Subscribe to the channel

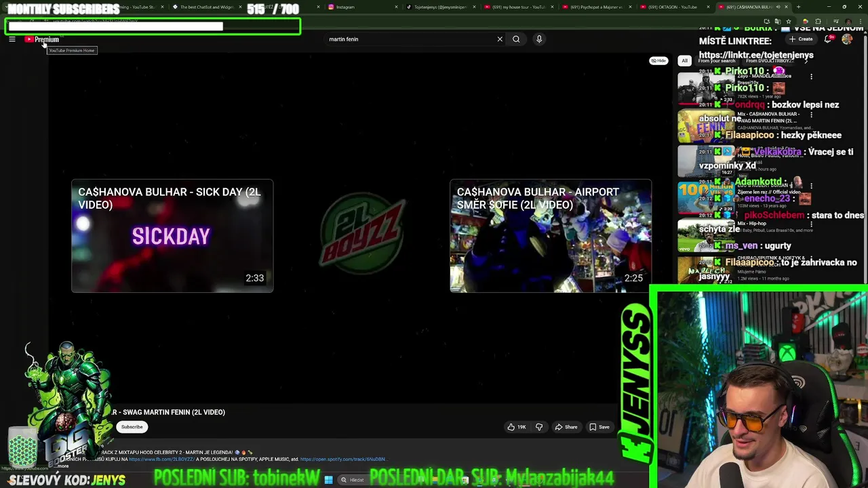(132, 427)
